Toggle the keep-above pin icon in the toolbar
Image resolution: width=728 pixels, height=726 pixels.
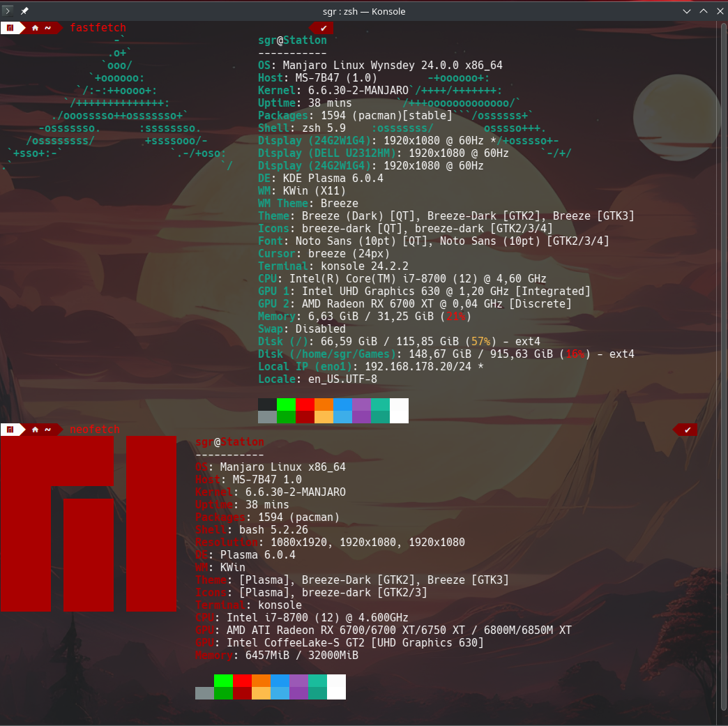click(24, 10)
